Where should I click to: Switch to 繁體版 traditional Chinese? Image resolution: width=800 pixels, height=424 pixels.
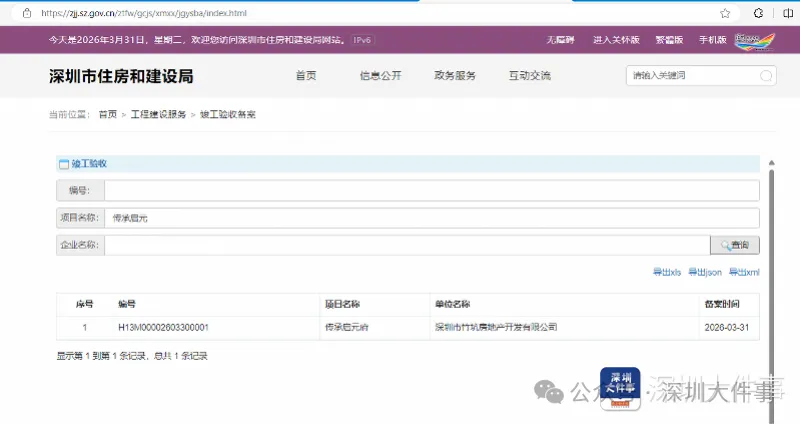(x=669, y=40)
